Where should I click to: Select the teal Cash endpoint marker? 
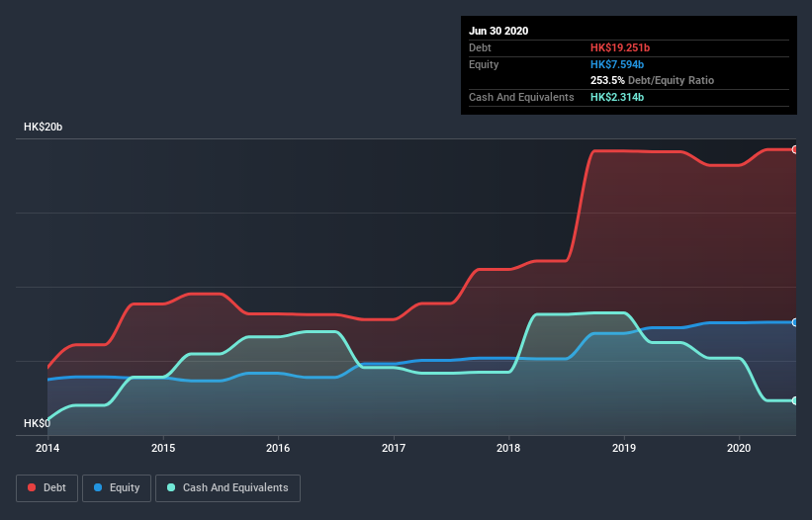pyautogui.click(x=795, y=400)
